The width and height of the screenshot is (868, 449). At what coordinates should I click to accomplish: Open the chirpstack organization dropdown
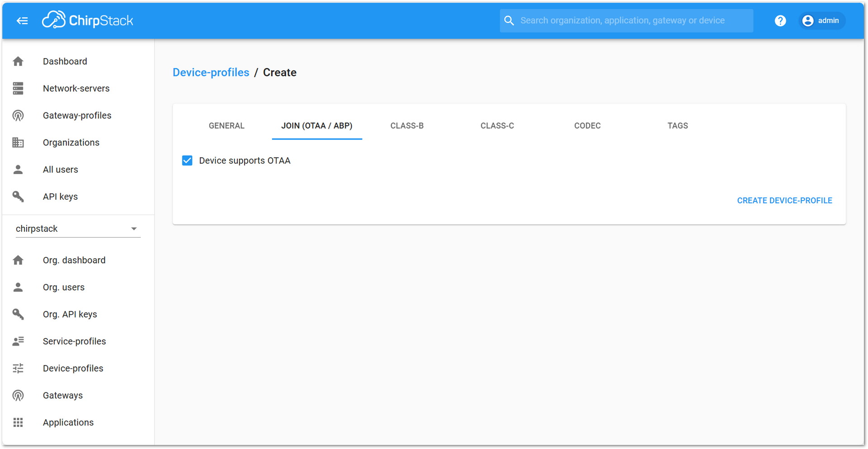click(x=134, y=229)
